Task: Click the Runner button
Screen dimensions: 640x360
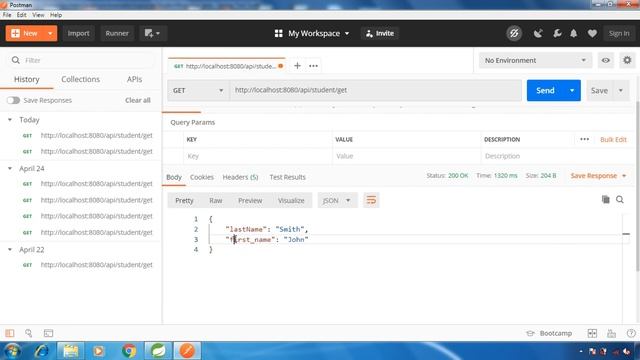Action: click(117, 33)
